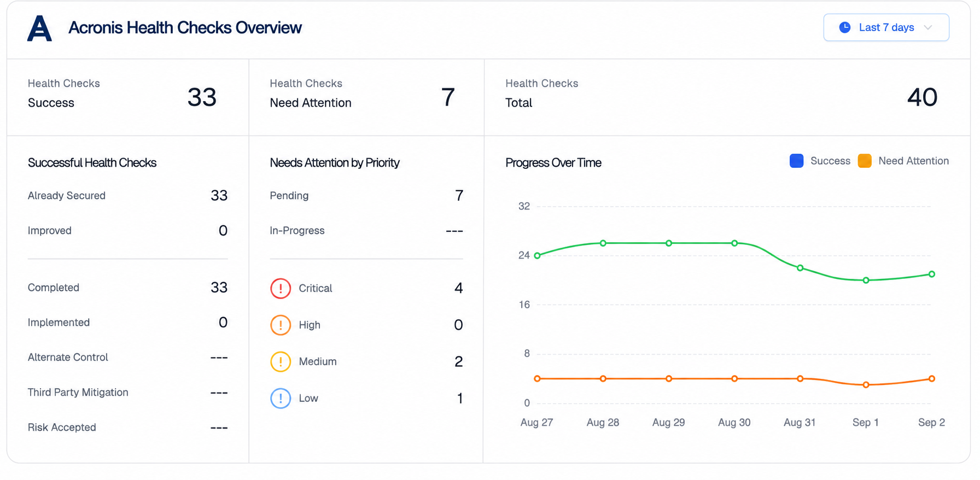Click the Improved row label
Viewport: 980px width, 480px height.
[x=50, y=231]
